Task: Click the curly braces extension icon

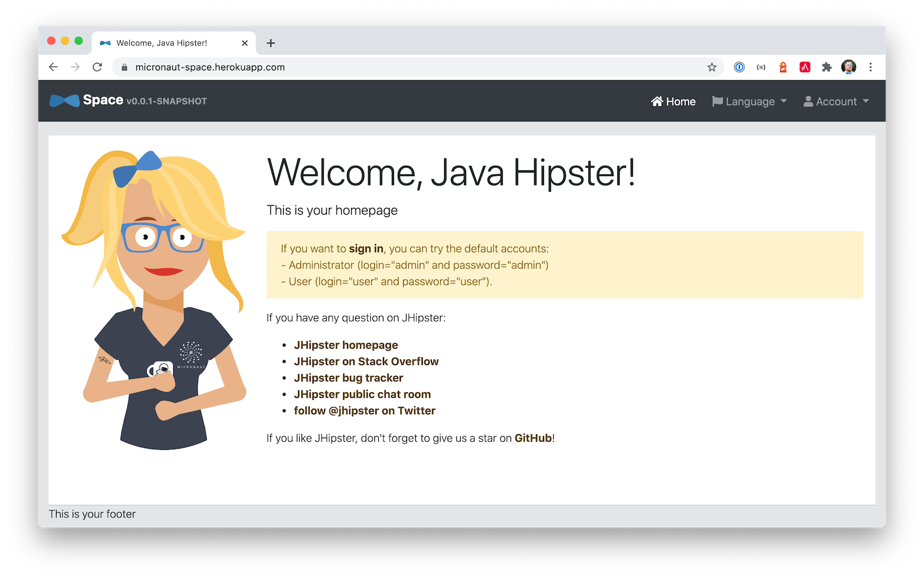Action: (x=761, y=67)
